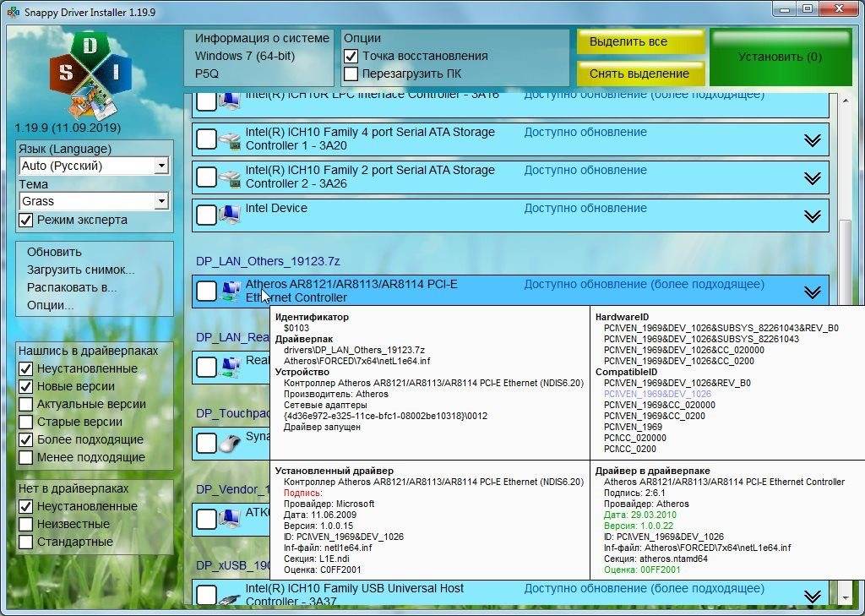Enable 'Стандартные' filter
Image resolution: width=865 pixels, height=616 pixels.
tap(25, 542)
